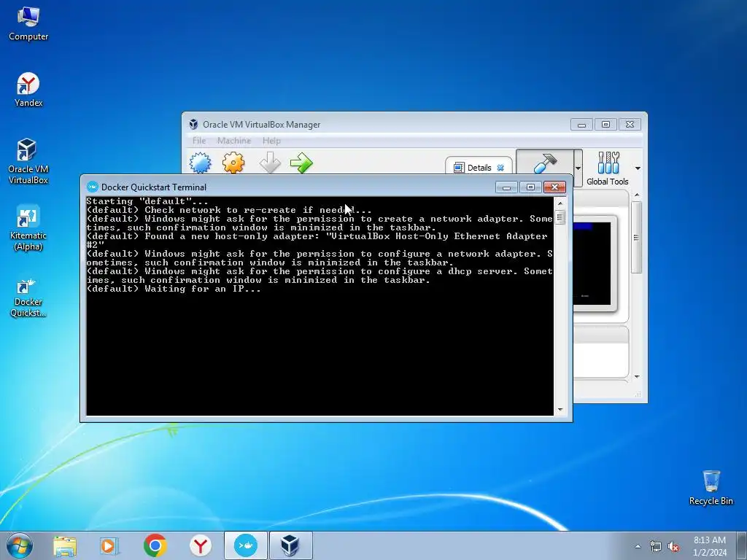Close the Details pane with its small x
The height and width of the screenshot is (560, 747).
(500, 168)
